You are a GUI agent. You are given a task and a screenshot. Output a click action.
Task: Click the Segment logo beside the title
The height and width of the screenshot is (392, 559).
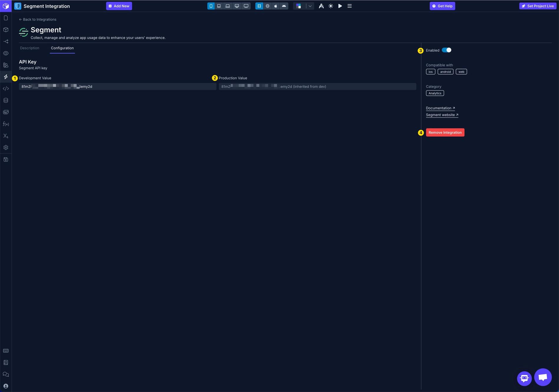tap(24, 32)
